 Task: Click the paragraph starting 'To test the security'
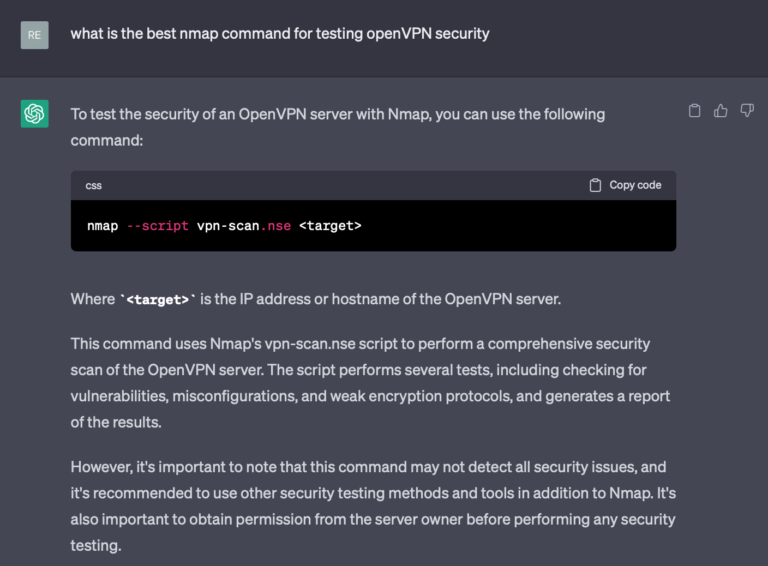337,127
